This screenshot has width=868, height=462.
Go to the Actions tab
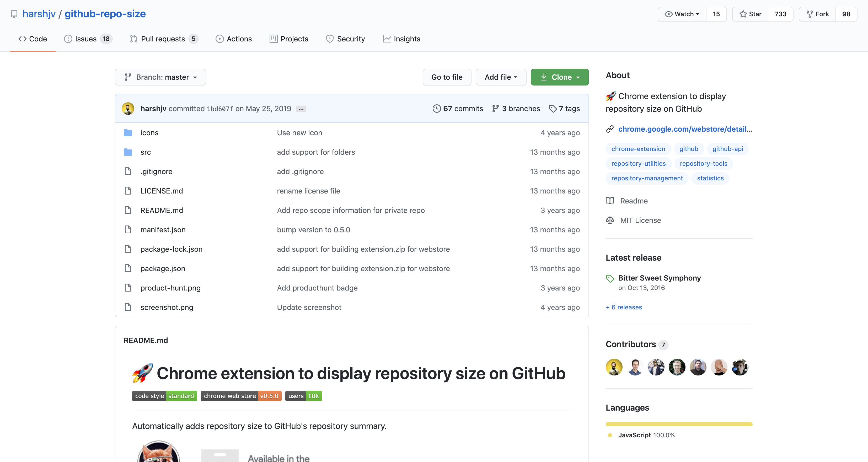click(233, 39)
